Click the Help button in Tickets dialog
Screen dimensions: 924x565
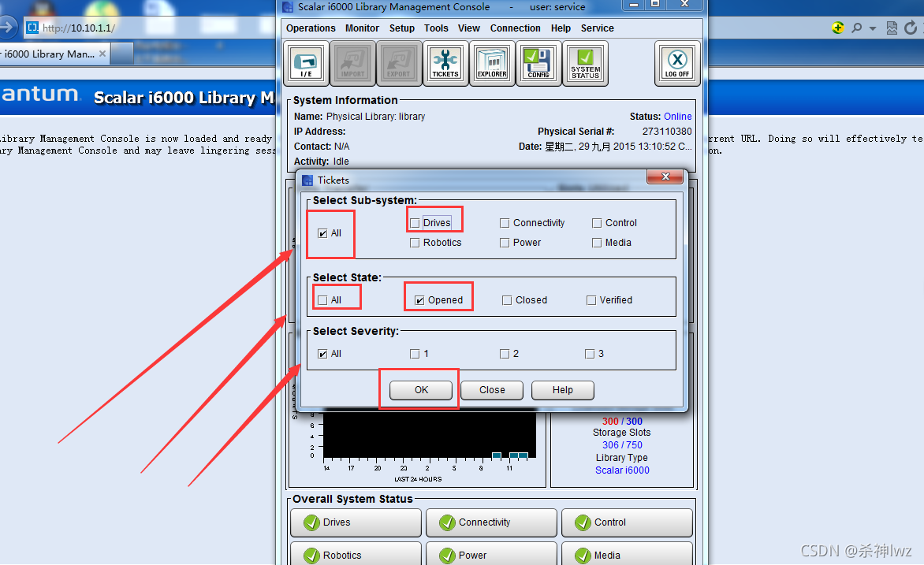pyautogui.click(x=563, y=390)
